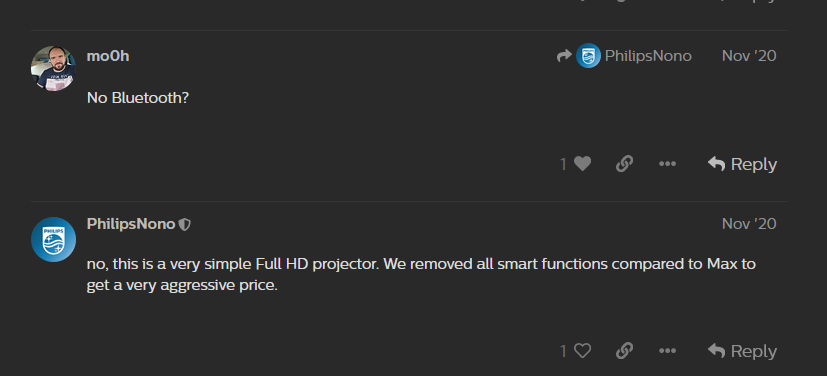Like PhilipsNono's Full HD projector reply
The height and width of the screenshot is (376, 827).
pyautogui.click(x=582, y=351)
